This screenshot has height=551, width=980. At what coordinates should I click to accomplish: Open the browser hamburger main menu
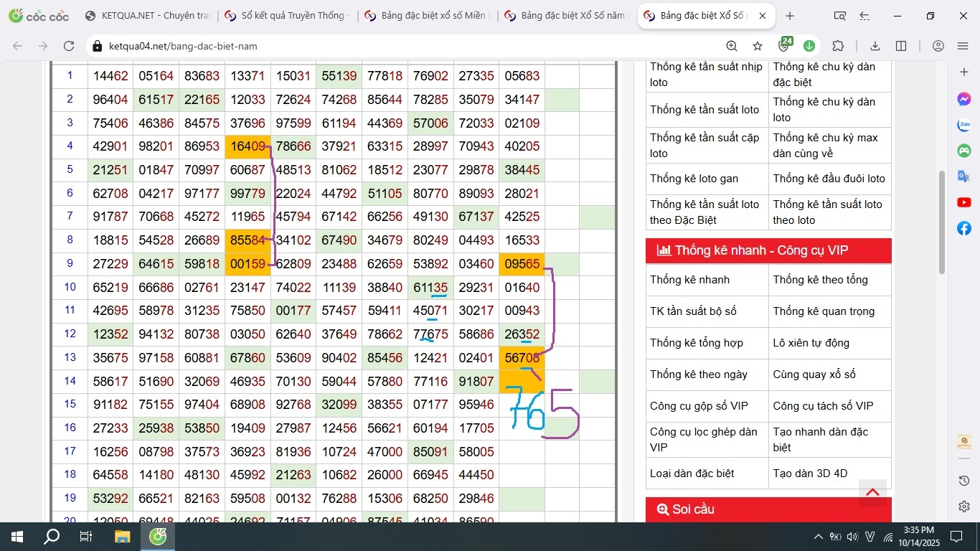click(x=963, y=46)
